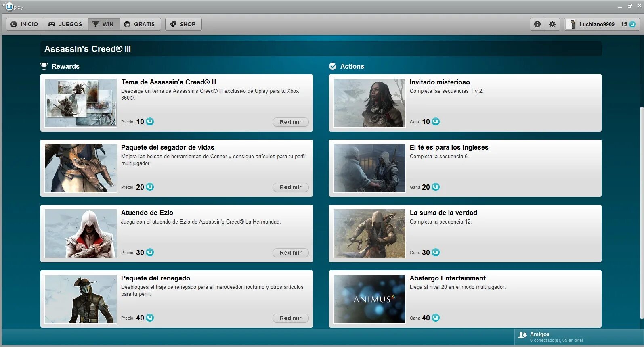Redeem the Tema de Assassin's Creed III reward
The width and height of the screenshot is (644, 347).
tap(291, 122)
